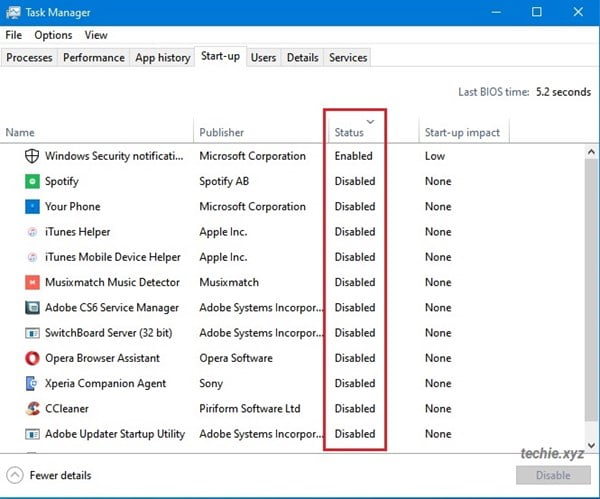Click the CCleaner icon
Viewport: 600px width, 499px height.
[32, 409]
